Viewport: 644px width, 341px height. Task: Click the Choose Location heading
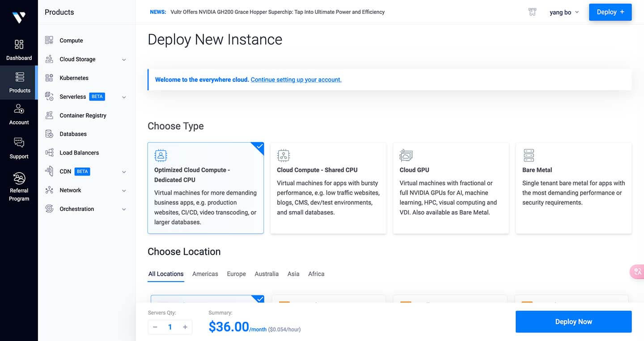point(184,252)
